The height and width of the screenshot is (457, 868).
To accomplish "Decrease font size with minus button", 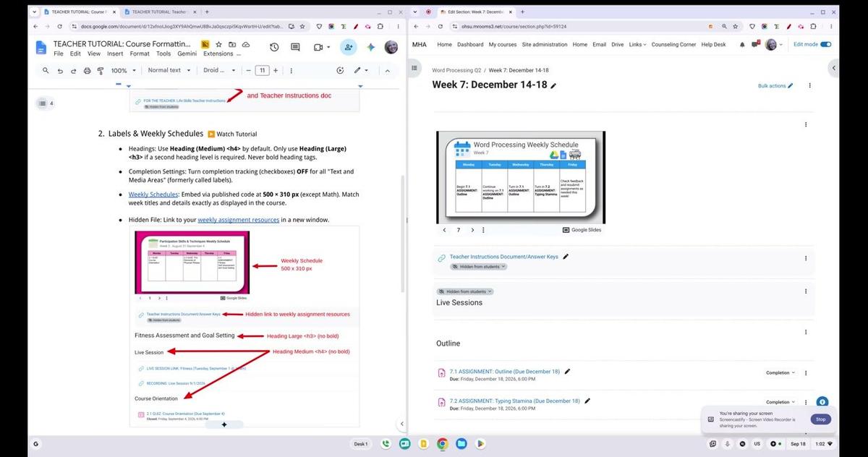I will point(248,70).
